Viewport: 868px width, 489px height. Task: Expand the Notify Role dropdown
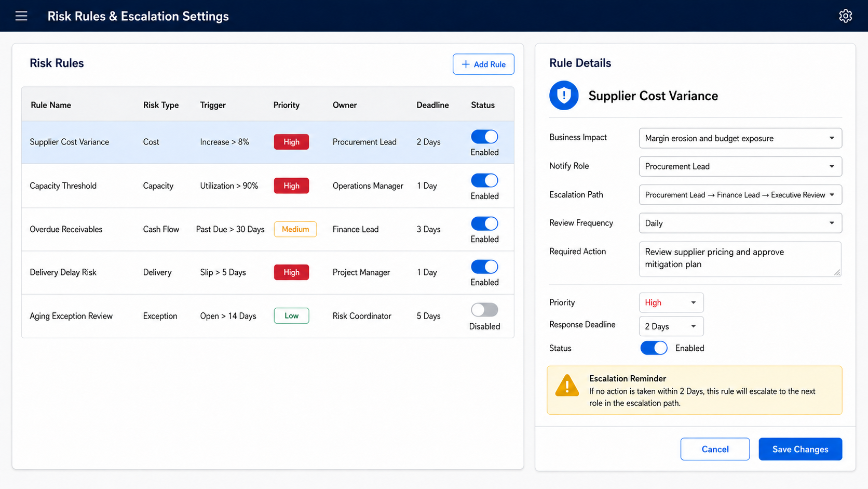(740, 166)
